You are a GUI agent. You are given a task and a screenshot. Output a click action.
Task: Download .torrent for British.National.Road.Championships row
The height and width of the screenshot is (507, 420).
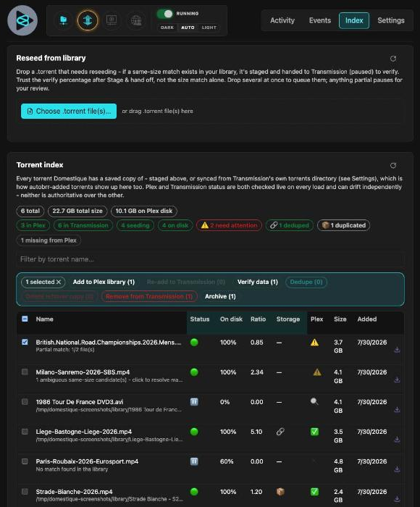click(x=397, y=350)
